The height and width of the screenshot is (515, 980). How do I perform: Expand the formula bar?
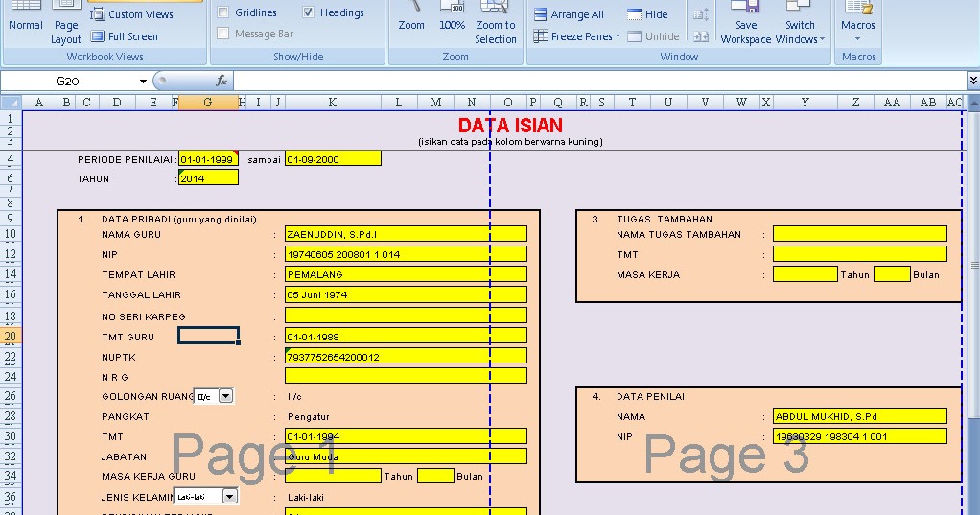[x=973, y=81]
